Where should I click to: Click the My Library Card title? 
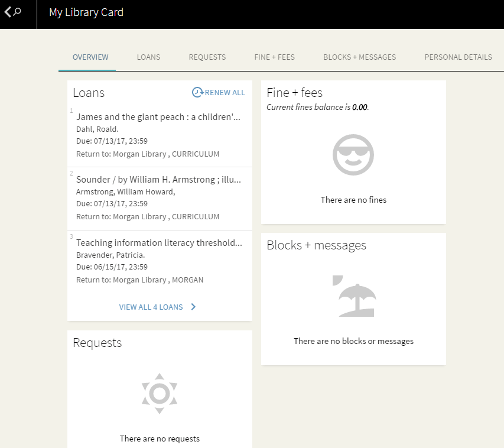point(86,12)
